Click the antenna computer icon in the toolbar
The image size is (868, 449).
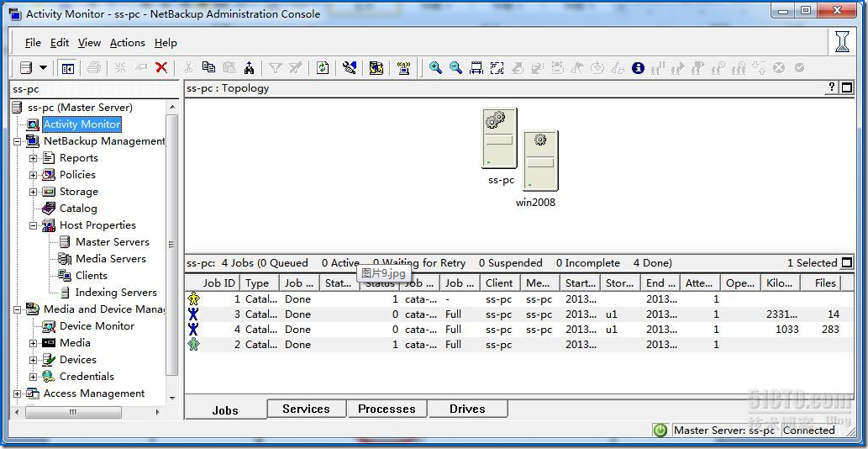[403, 67]
